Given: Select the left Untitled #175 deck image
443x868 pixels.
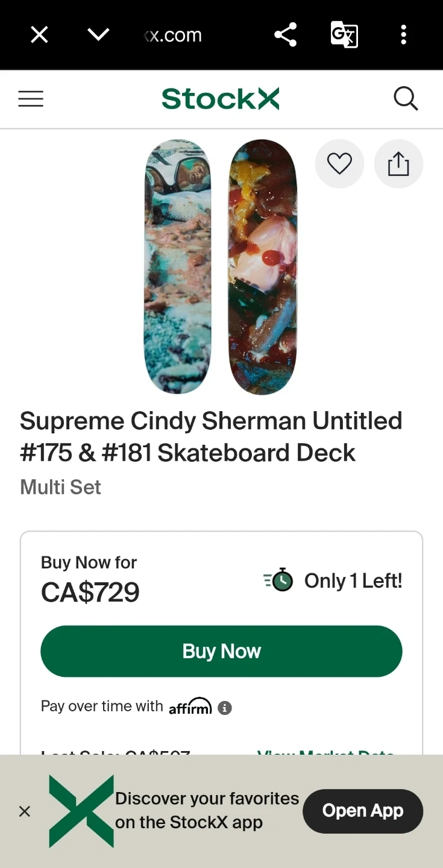Looking at the screenshot, I should tap(177, 266).
